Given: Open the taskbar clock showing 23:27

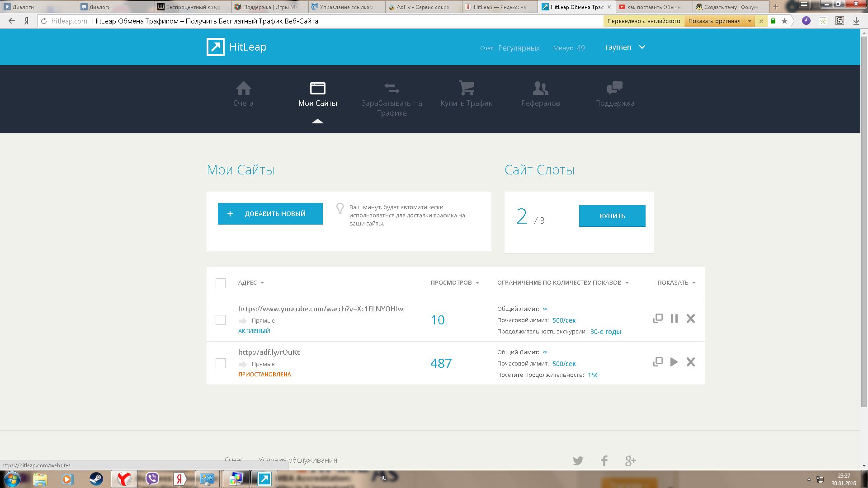Looking at the screenshot, I should click(x=844, y=479).
